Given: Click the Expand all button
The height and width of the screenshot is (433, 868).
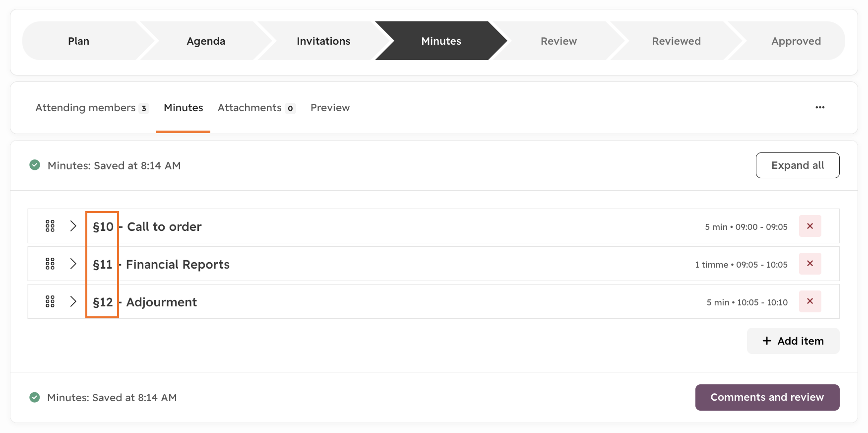Looking at the screenshot, I should (798, 165).
